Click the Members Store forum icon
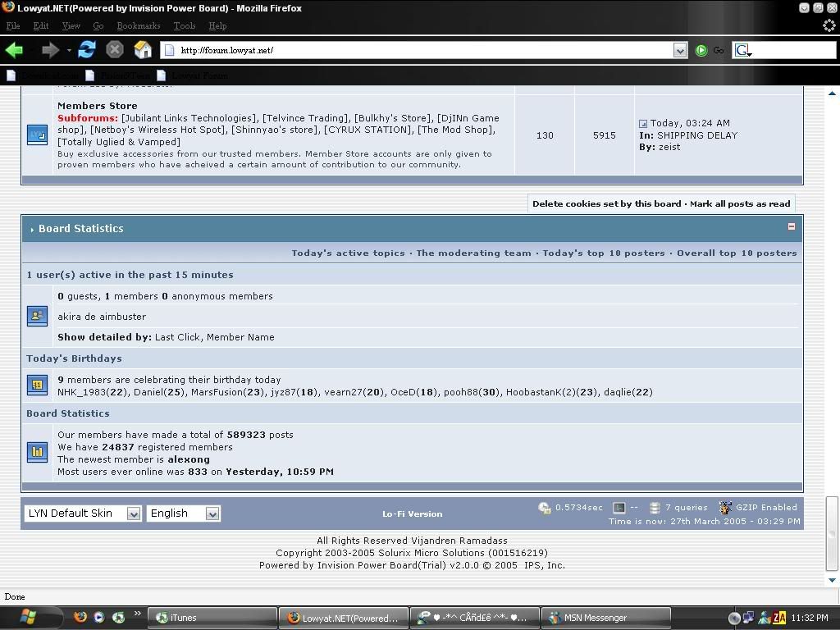 tap(37, 135)
